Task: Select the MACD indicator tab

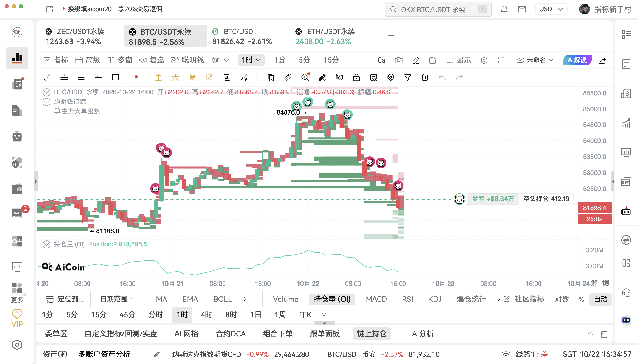Action: 376,299
